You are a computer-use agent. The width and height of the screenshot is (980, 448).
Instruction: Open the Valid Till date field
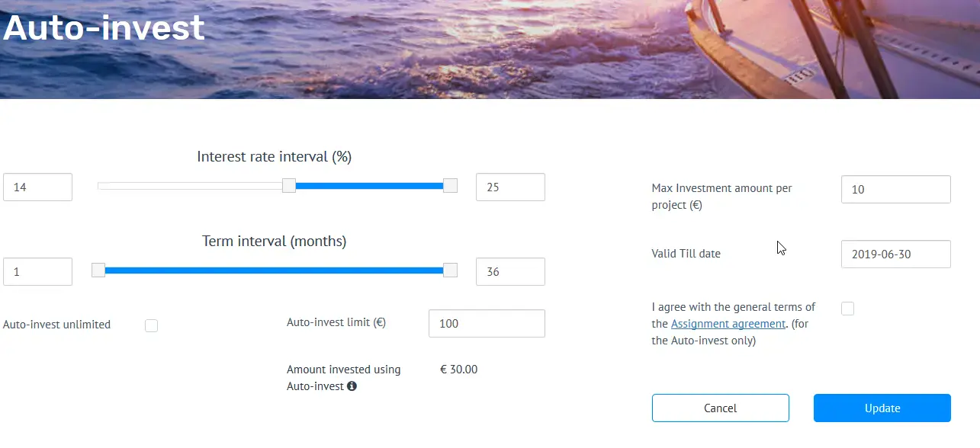click(x=896, y=254)
